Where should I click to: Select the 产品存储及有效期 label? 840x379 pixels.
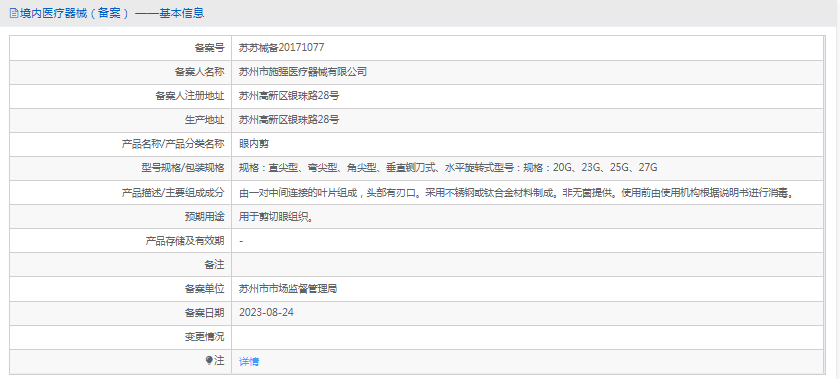[x=185, y=241]
